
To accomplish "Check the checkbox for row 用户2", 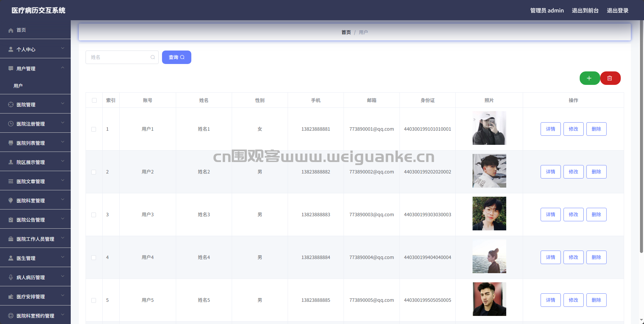I will click(x=94, y=172).
